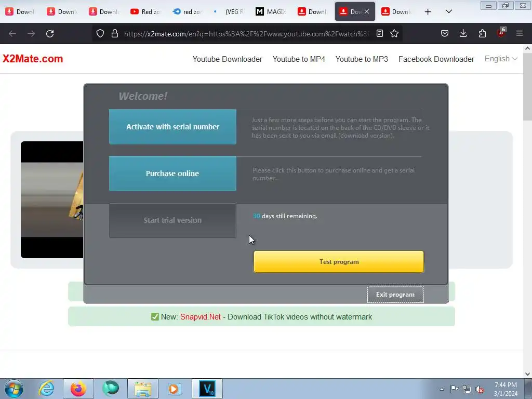Click the browser Forward arrow
Viewport: 532px width, 399px height.
pos(31,34)
